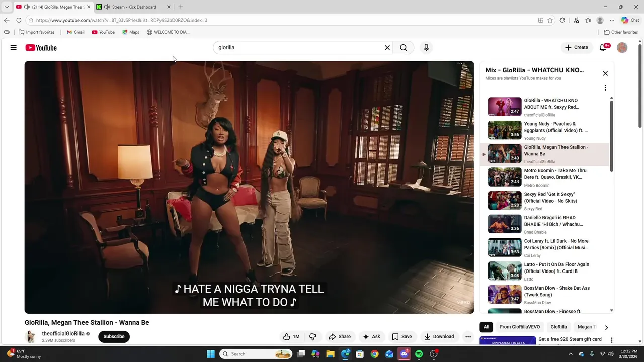
Task: Go back in the browser
Action: (x=7, y=20)
